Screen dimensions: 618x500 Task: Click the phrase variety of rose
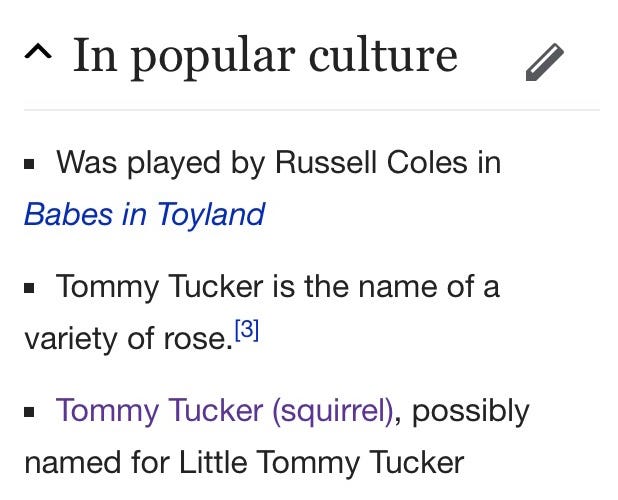128,339
